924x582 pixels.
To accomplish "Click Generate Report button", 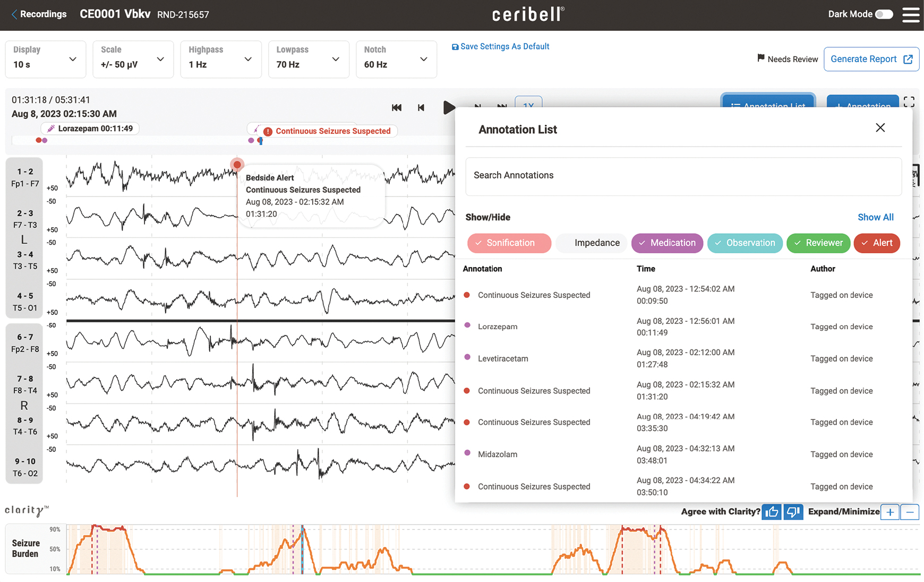I will [871, 59].
